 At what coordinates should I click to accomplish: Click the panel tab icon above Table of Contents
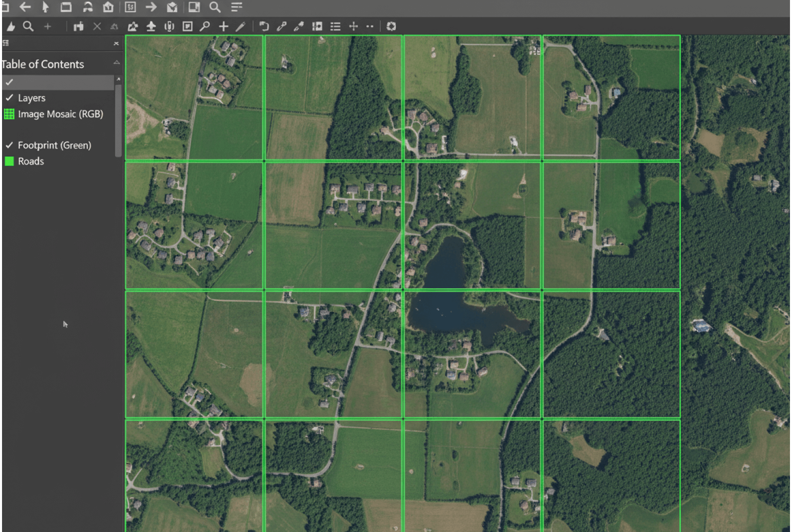[6, 43]
